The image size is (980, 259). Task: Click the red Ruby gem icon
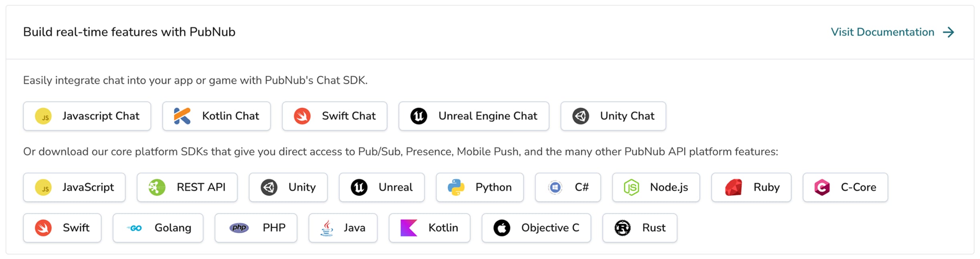click(x=733, y=188)
